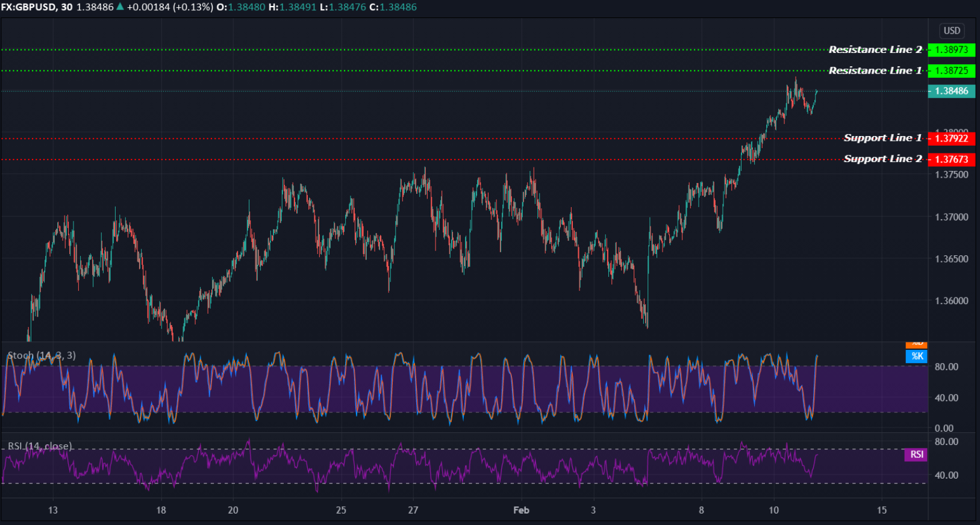Click the 80.00 level in RSI pane
980x525 pixels.
tap(946, 442)
